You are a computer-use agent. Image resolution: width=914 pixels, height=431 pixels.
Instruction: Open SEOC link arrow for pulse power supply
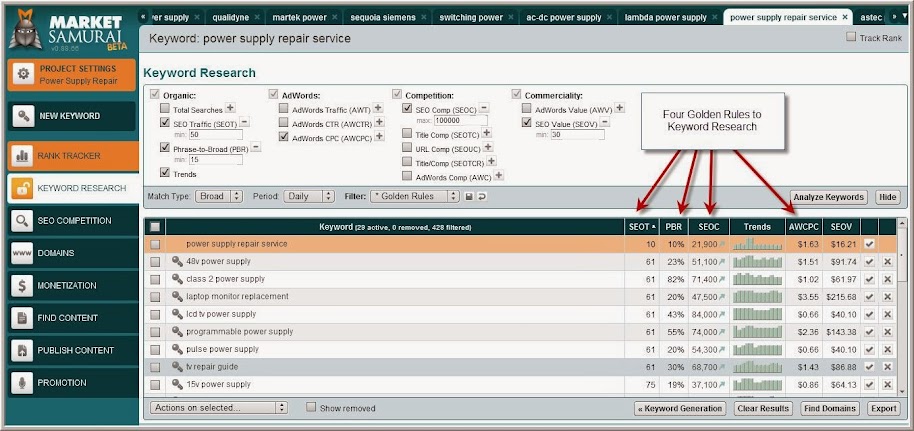point(723,350)
